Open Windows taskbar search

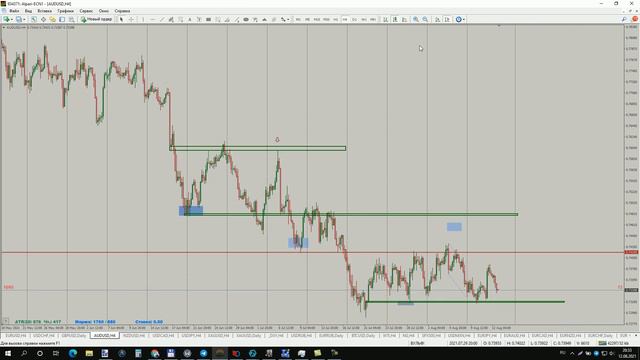(24, 353)
